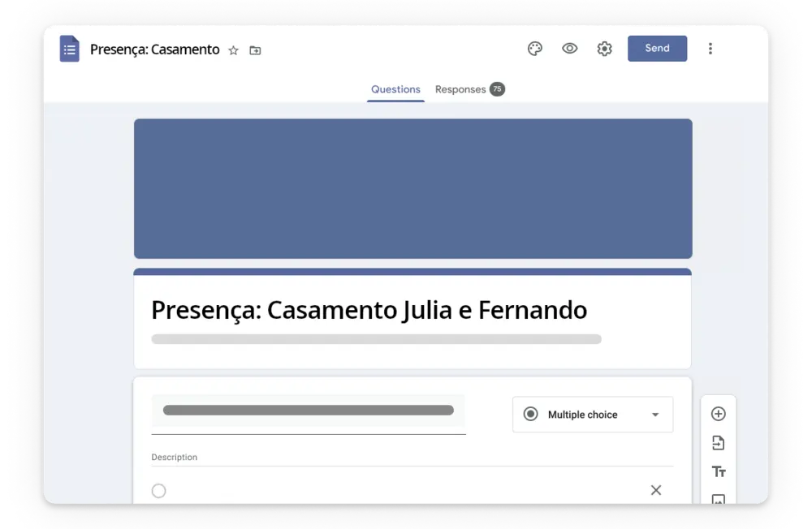This screenshot has width=812, height=529.
Task: Add a new question with plus icon
Action: tap(719, 414)
